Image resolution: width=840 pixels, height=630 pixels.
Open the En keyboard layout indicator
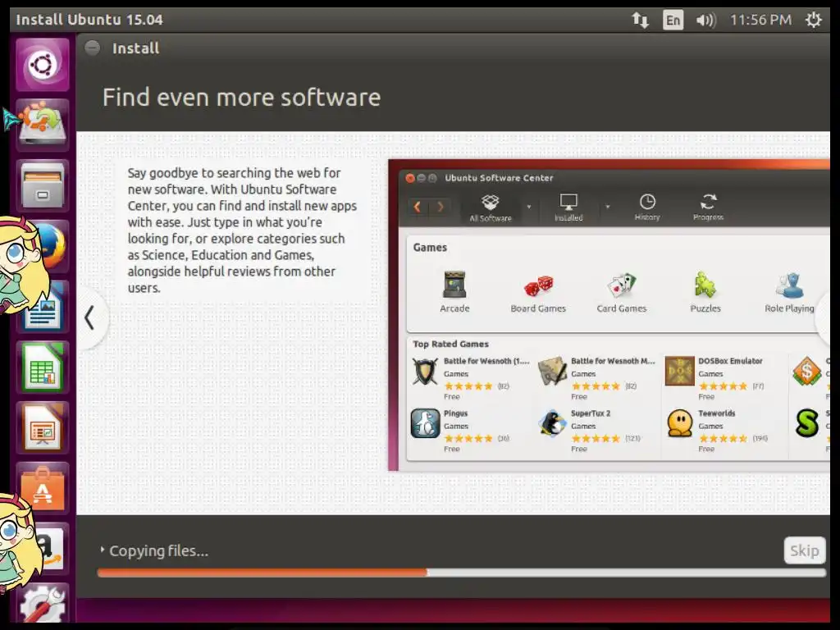tap(673, 21)
